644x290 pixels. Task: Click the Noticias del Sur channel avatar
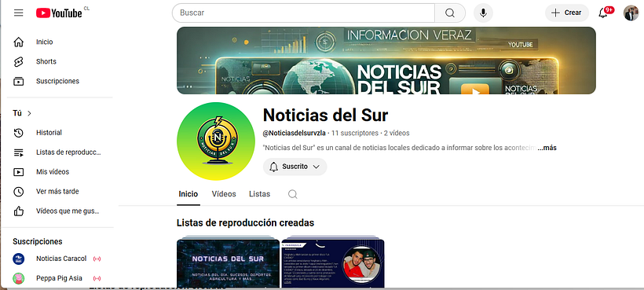216,141
